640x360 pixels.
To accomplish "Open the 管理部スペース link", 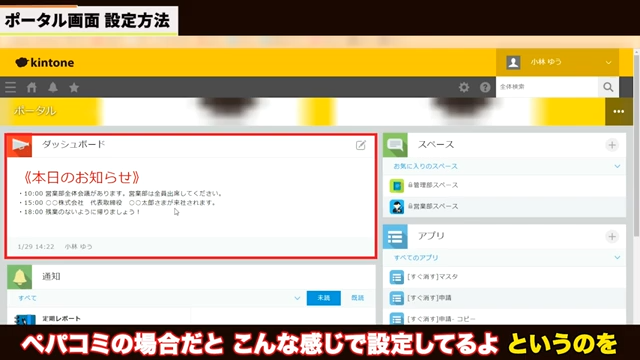I will click(x=436, y=185).
